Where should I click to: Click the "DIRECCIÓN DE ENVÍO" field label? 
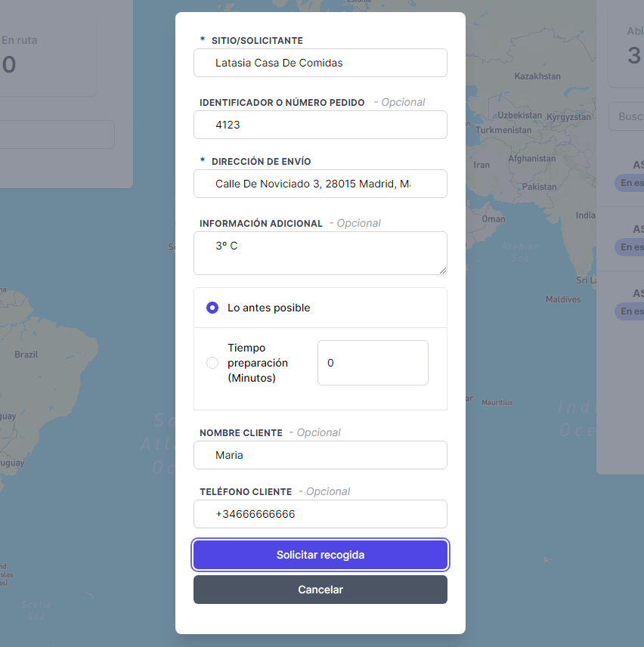point(261,162)
